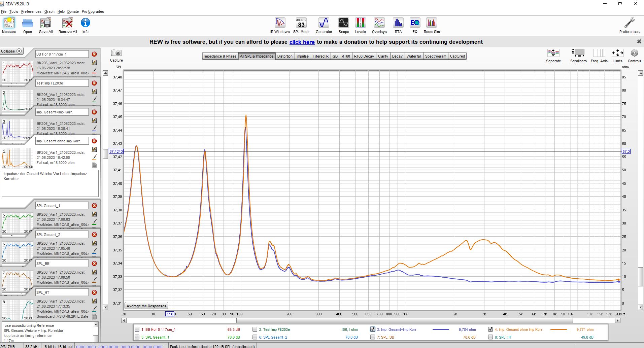Viewport: 644px width, 348px height.
Task: Collapse the measurements side panel
Action: pyautogui.click(x=11, y=51)
